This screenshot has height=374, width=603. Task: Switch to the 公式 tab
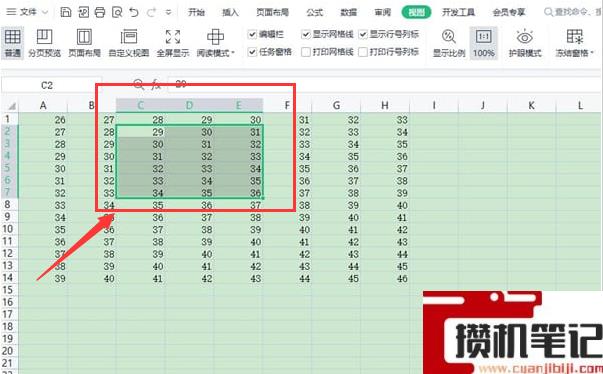point(315,12)
